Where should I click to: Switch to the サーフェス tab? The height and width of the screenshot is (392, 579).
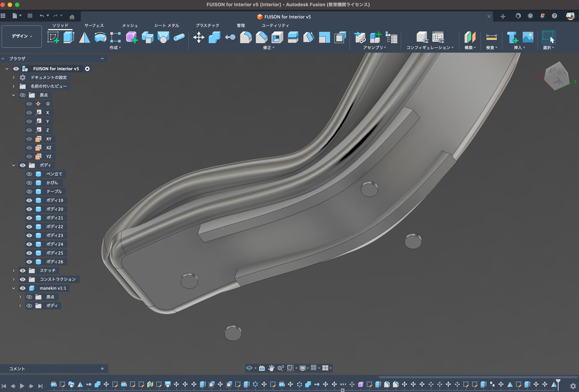pyautogui.click(x=94, y=25)
